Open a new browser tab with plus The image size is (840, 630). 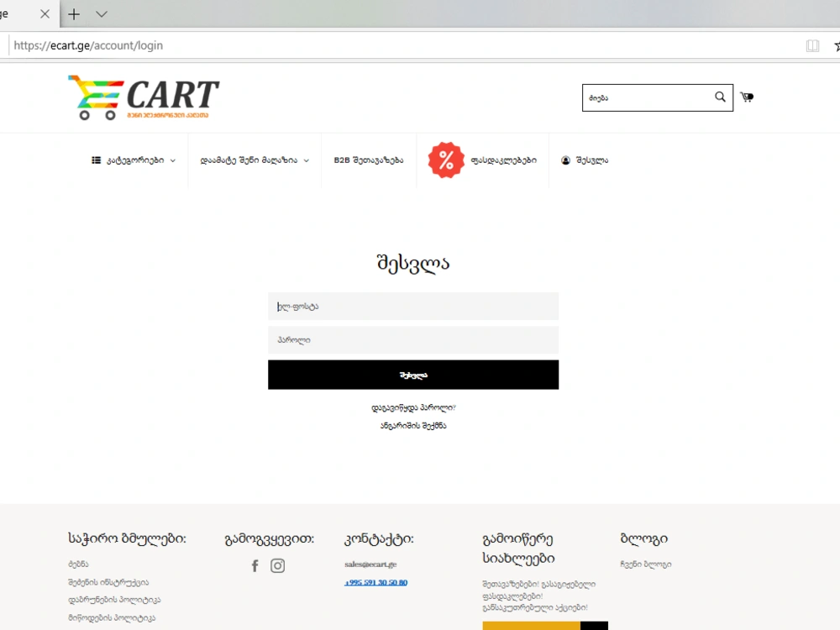pyautogui.click(x=74, y=14)
